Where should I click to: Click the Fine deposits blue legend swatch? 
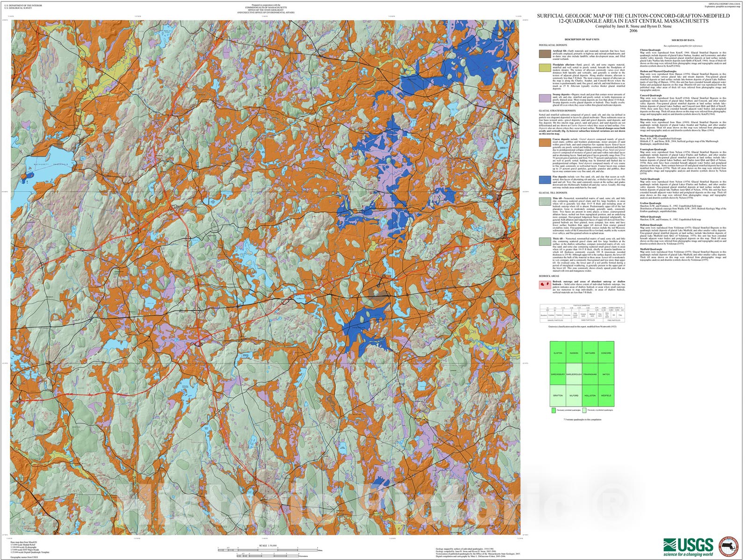(x=545, y=180)
